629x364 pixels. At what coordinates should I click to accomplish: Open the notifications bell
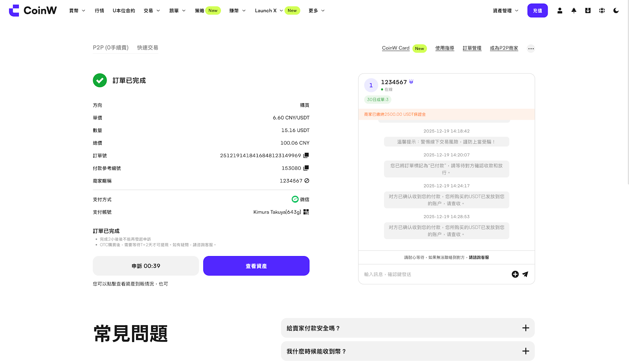574,11
